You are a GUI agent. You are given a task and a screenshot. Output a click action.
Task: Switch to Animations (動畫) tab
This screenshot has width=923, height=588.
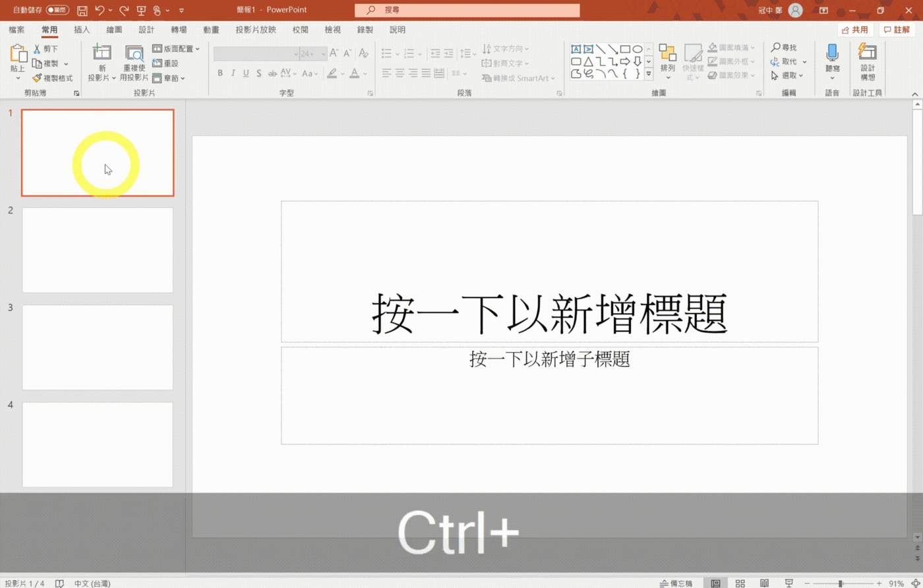211,30
